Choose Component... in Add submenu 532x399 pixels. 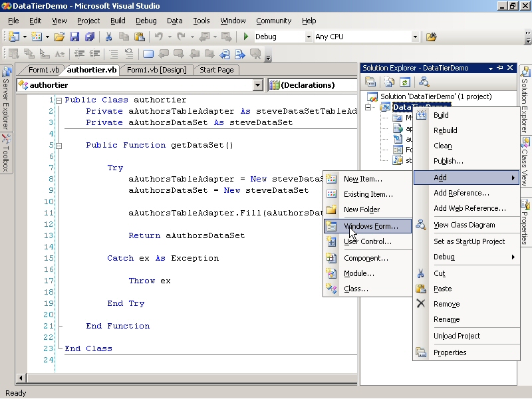(x=368, y=258)
